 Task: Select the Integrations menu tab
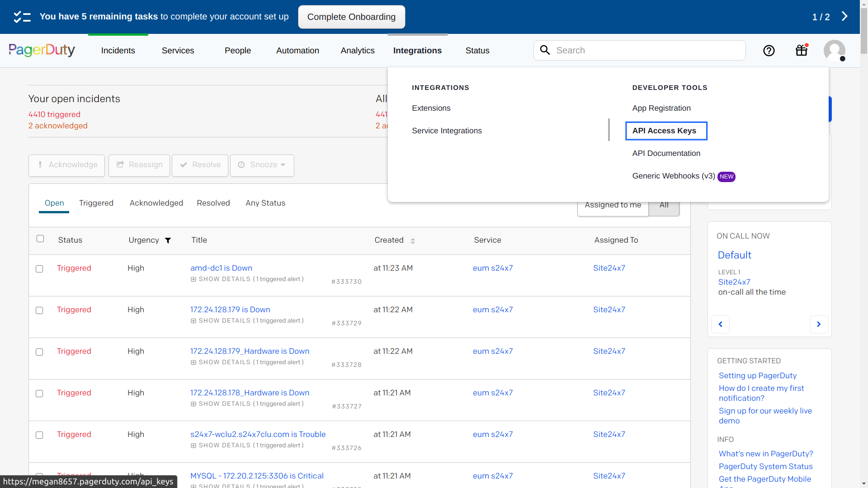(x=417, y=50)
